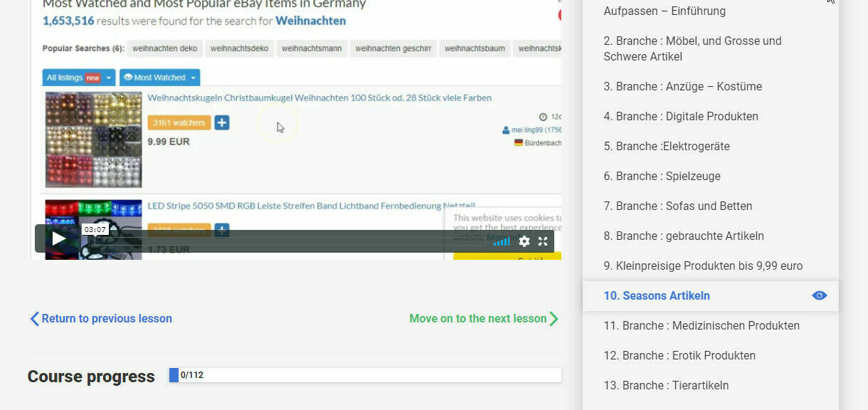This screenshot has width=868, height=410.
Task: Click plus icon beside 3161 watchers
Action: point(222,122)
